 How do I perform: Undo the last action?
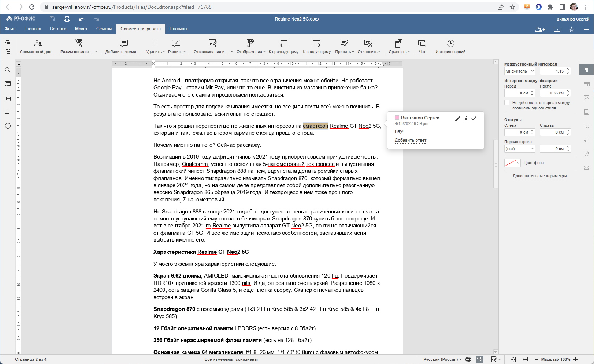pyautogui.click(x=82, y=19)
